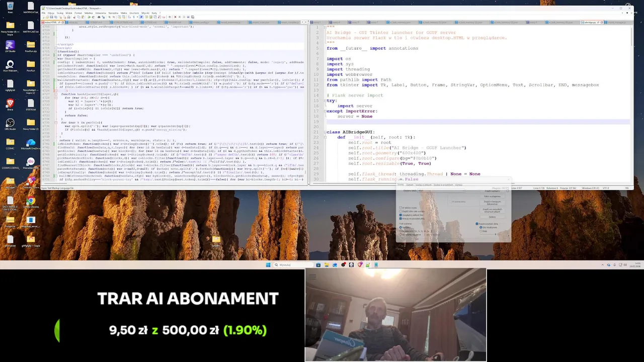Select the Brave browser desktop icon
Screen dimensions: 644x362
[10, 105]
